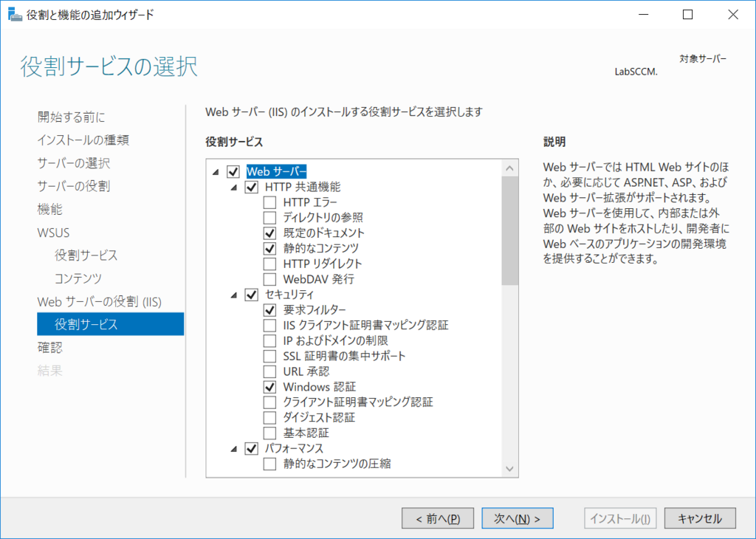Uncheck the HTTP 共通機能 checkbox

(252, 187)
